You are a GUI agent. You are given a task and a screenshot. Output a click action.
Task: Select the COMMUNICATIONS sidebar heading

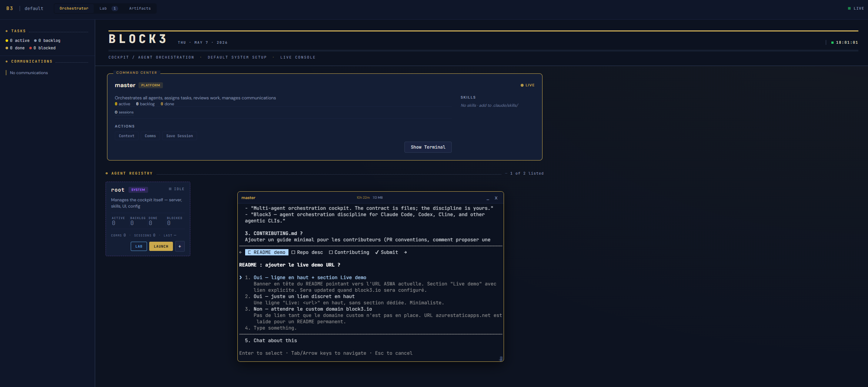[x=31, y=61]
